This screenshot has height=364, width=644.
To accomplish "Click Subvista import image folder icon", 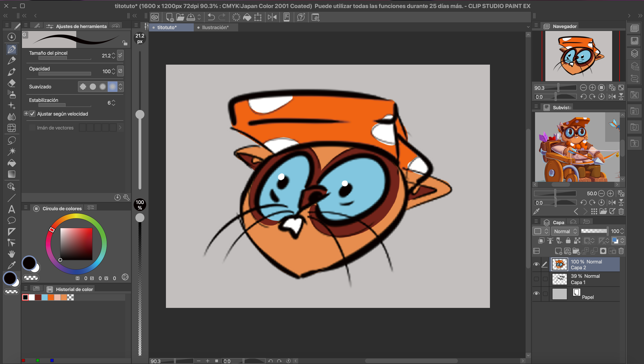I will pos(603,211).
